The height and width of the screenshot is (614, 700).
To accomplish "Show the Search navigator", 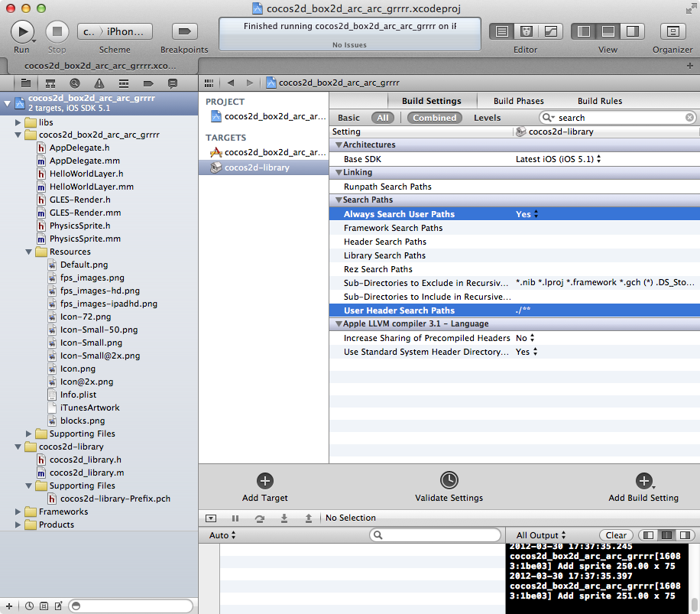I will coord(75,83).
